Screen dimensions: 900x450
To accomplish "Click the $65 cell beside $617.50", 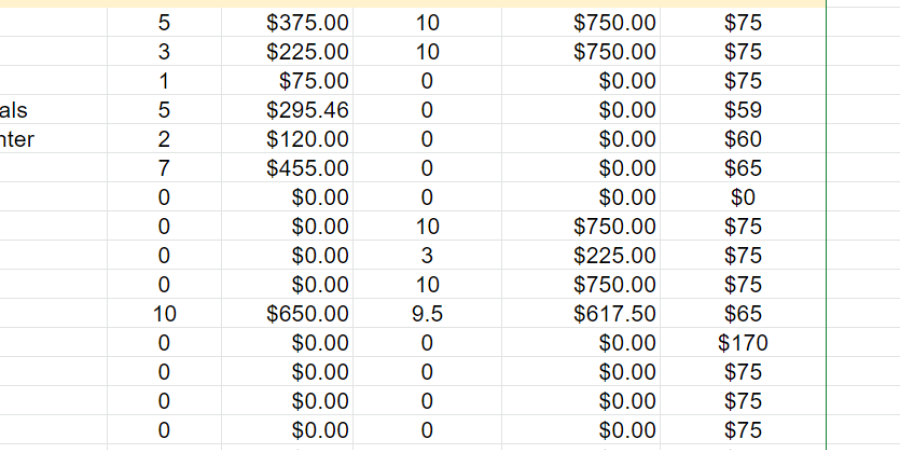I will click(743, 314).
